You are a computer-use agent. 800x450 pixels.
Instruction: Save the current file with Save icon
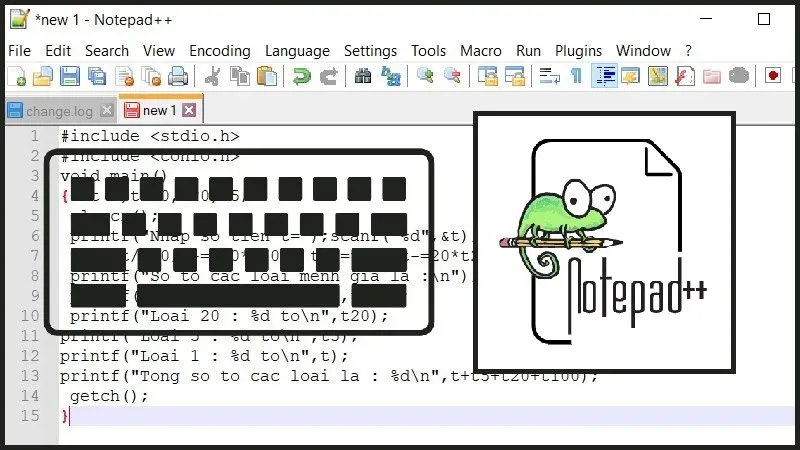tap(70, 77)
